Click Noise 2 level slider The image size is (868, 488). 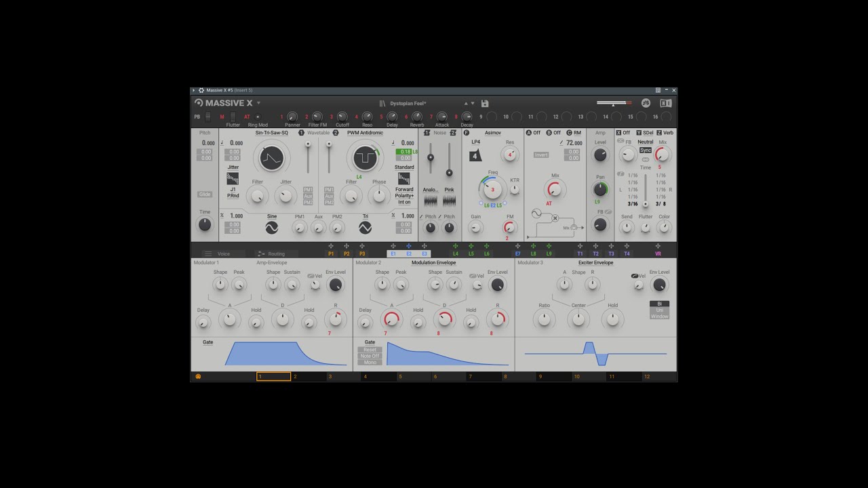click(449, 159)
